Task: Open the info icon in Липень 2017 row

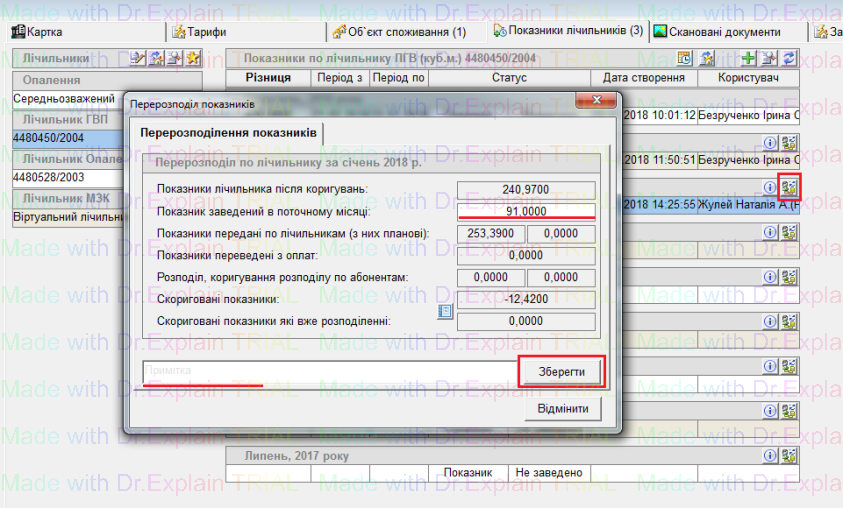Action: click(770, 455)
